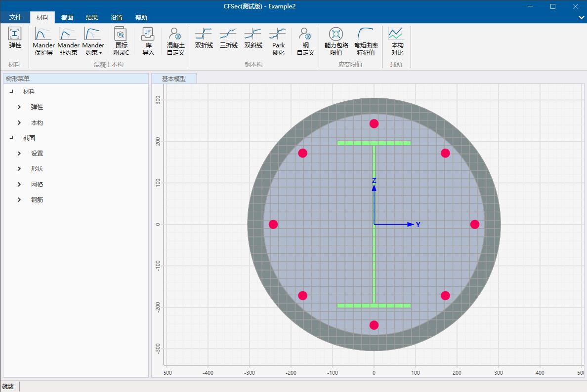Select Mander 非约束 concrete model
The height and width of the screenshot is (392, 587).
(68, 40)
